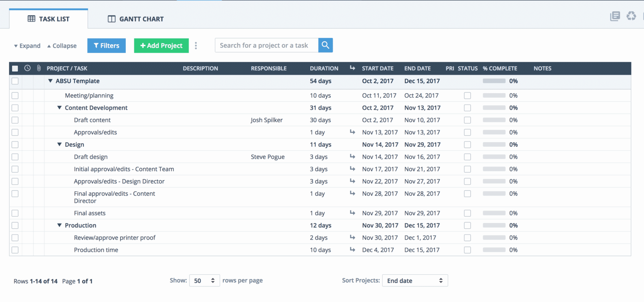
Task: Collapse the Production group
Action: (59, 225)
